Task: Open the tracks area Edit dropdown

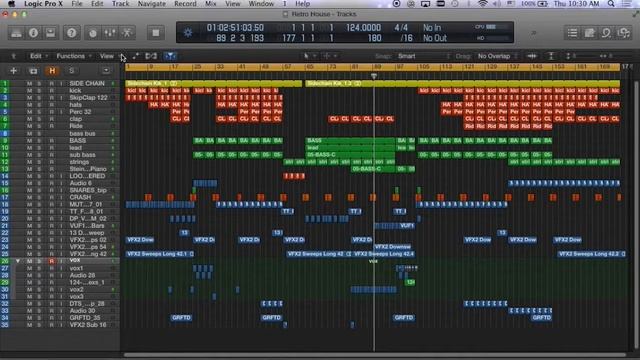Action: (38, 56)
